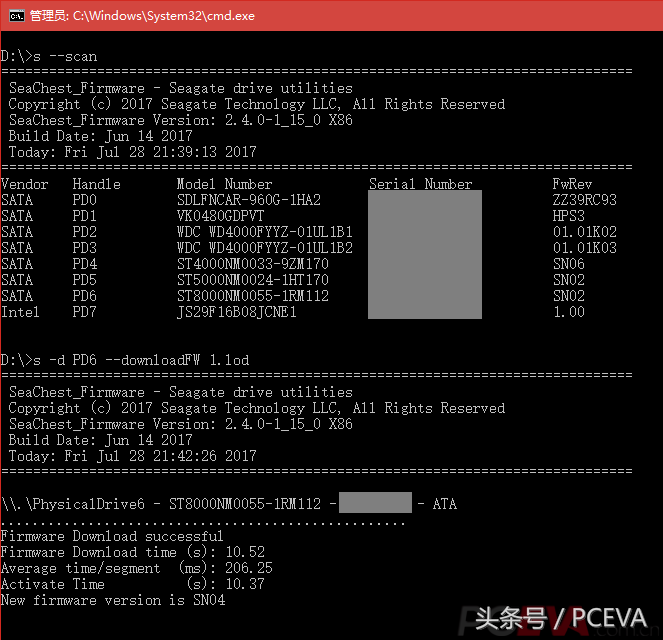Click firmware revision ZZ39RC93
The image size is (663, 640).
click(x=585, y=200)
